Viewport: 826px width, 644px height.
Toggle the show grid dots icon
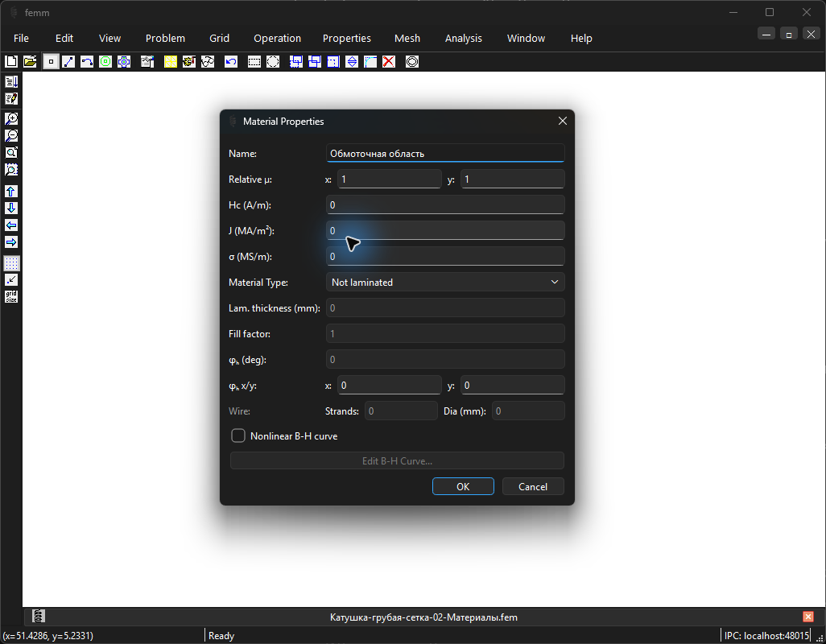(11, 262)
